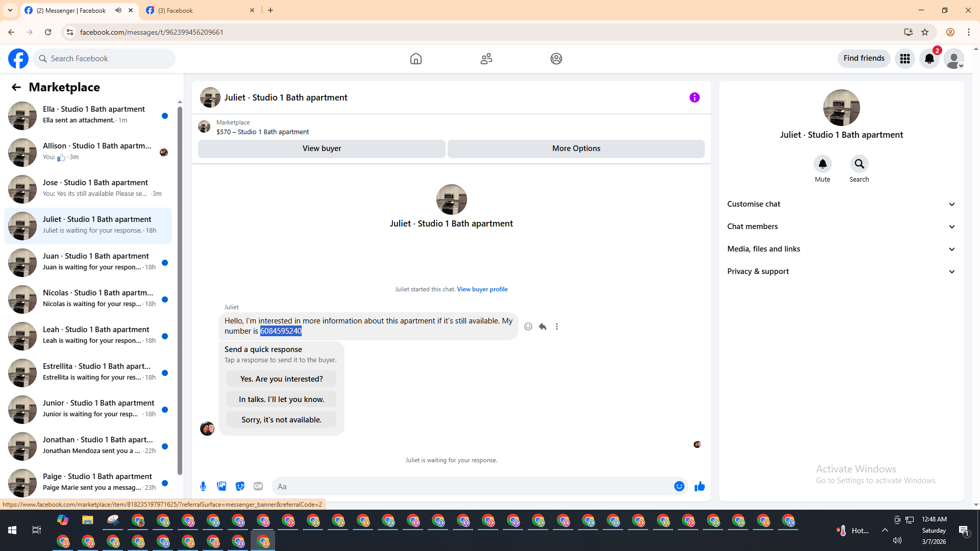Mute audio on the Messenger browser tab
The width and height of the screenshot is (980, 551).
(118, 10)
